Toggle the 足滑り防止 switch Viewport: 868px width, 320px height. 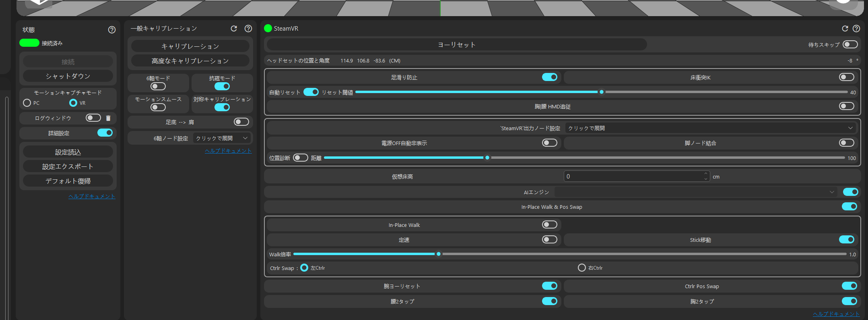click(x=549, y=77)
